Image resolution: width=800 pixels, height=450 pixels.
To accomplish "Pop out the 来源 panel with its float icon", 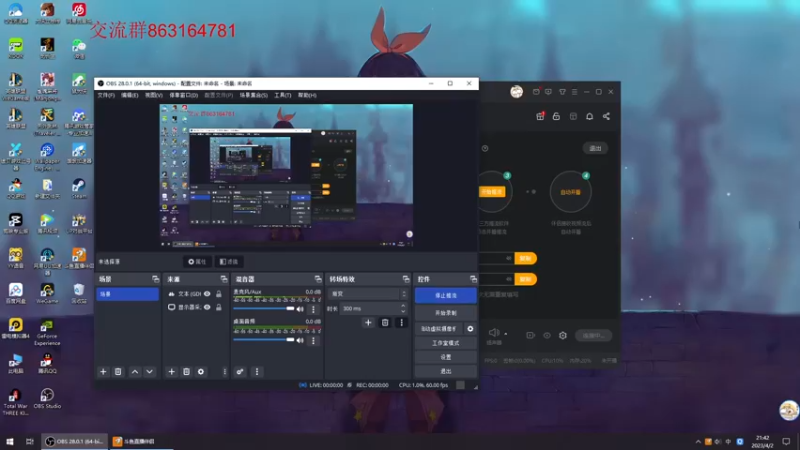I will click(223, 279).
